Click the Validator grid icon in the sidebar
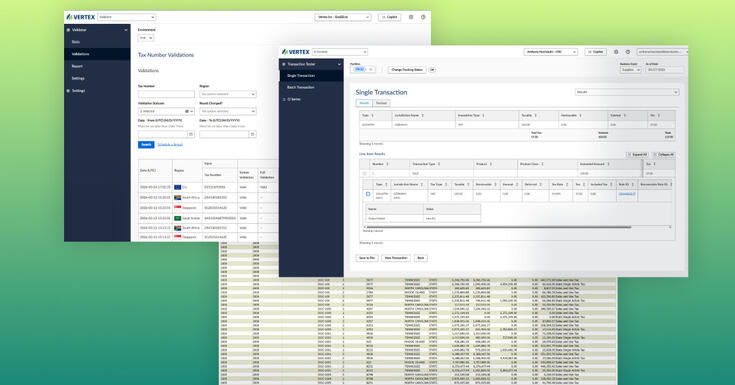The image size is (735, 385). coord(68,30)
